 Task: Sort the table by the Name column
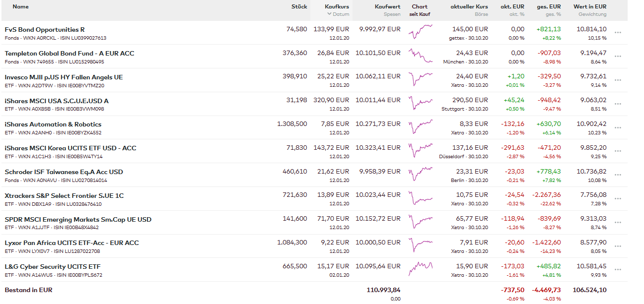click(x=20, y=7)
